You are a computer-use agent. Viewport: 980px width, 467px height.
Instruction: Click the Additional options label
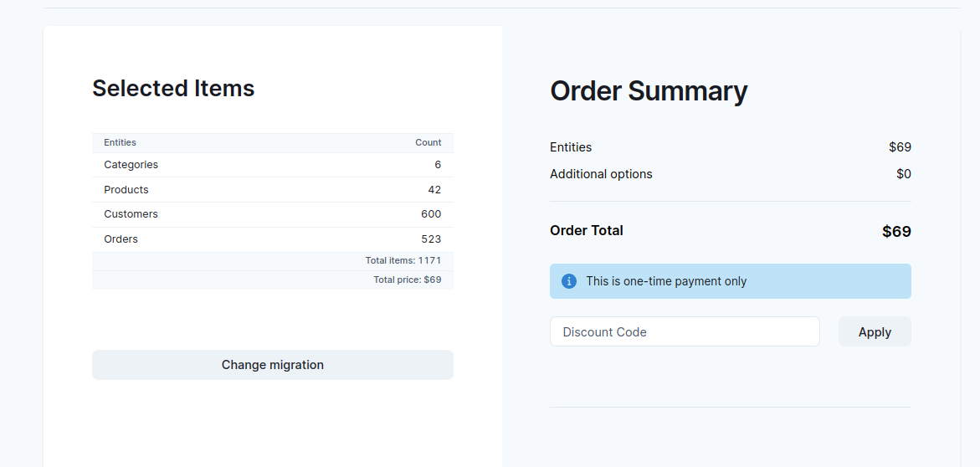click(x=601, y=174)
